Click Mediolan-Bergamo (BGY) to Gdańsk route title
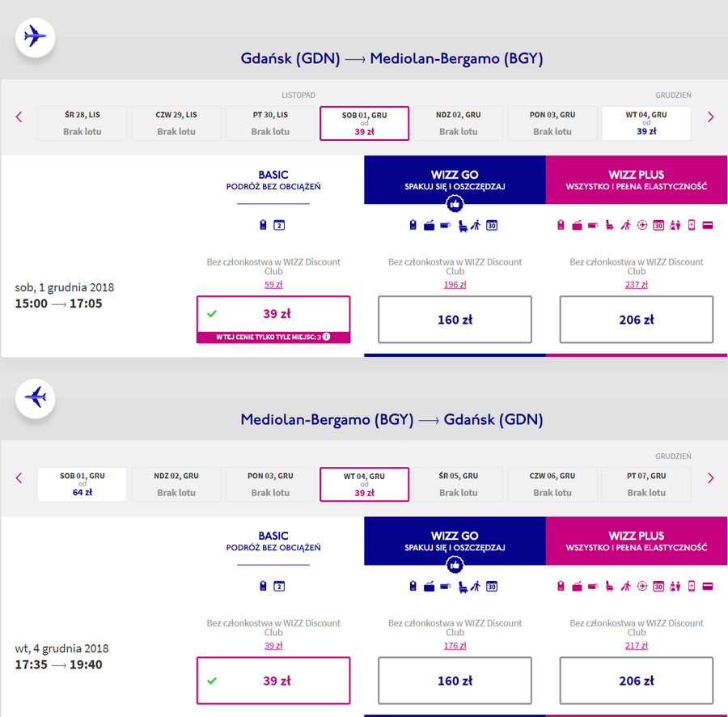 pyautogui.click(x=392, y=420)
